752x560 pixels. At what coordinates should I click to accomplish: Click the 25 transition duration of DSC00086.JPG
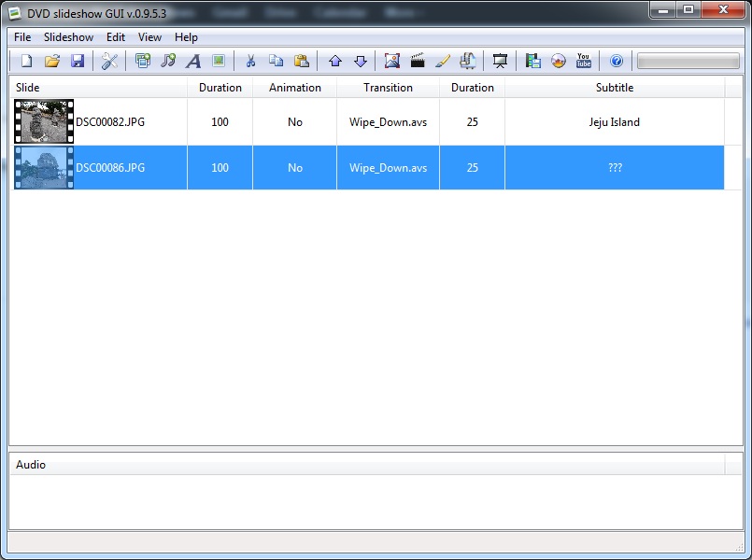473,168
